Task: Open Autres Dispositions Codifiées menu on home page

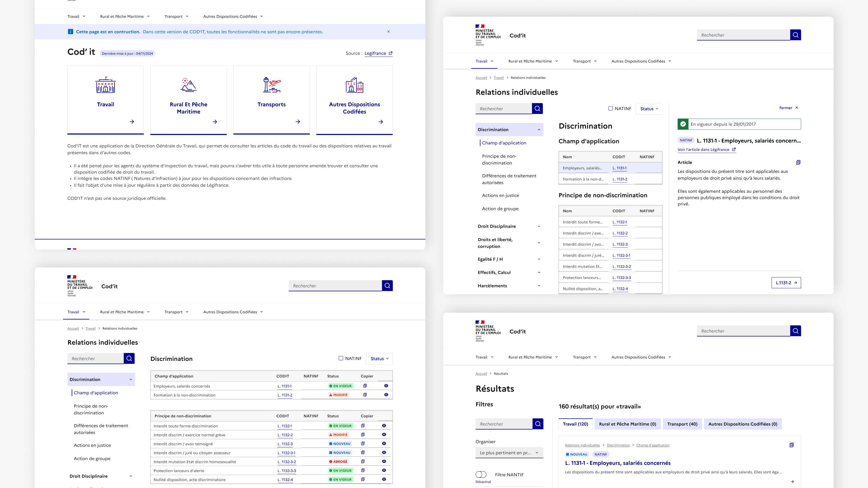Action: 233,17
